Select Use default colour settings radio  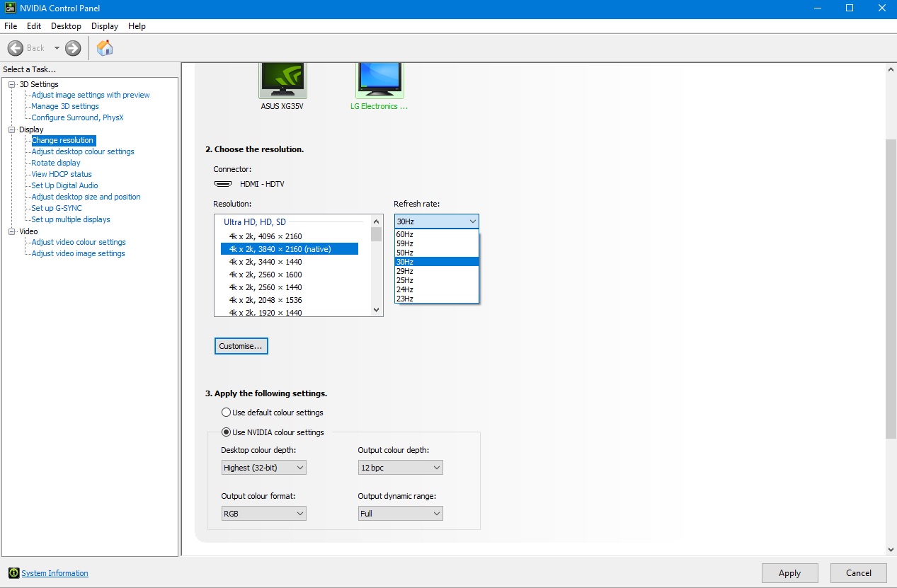[226, 413]
